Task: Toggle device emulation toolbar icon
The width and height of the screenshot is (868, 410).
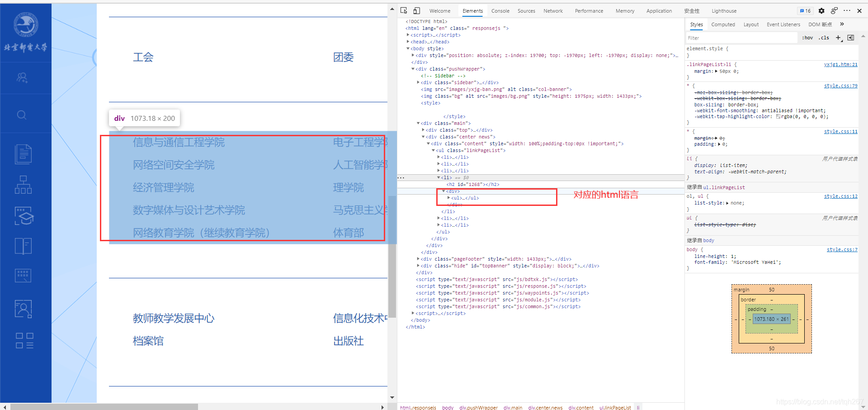Action: tap(416, 10)
